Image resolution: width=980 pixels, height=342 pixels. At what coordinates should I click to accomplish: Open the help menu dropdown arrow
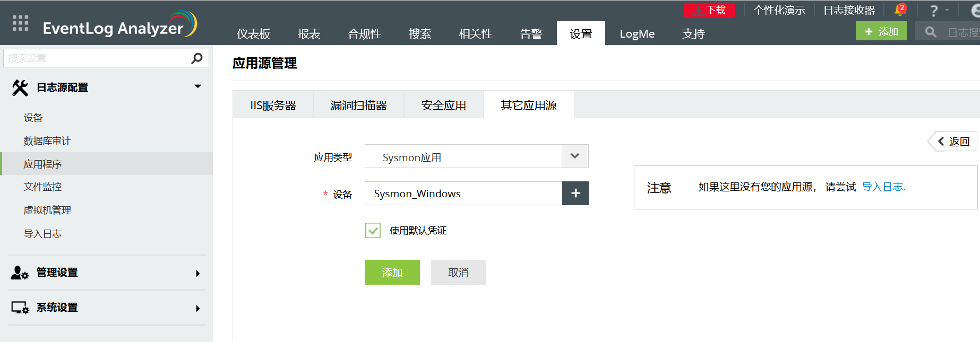(947, 10)
